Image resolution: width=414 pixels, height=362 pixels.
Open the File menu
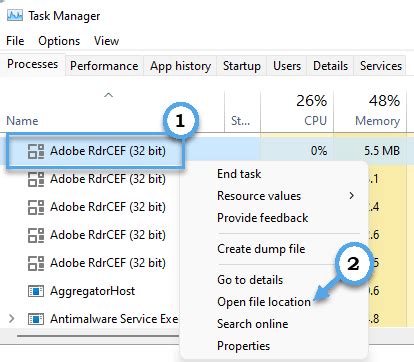pyautogui.click(x=15, y=41)
